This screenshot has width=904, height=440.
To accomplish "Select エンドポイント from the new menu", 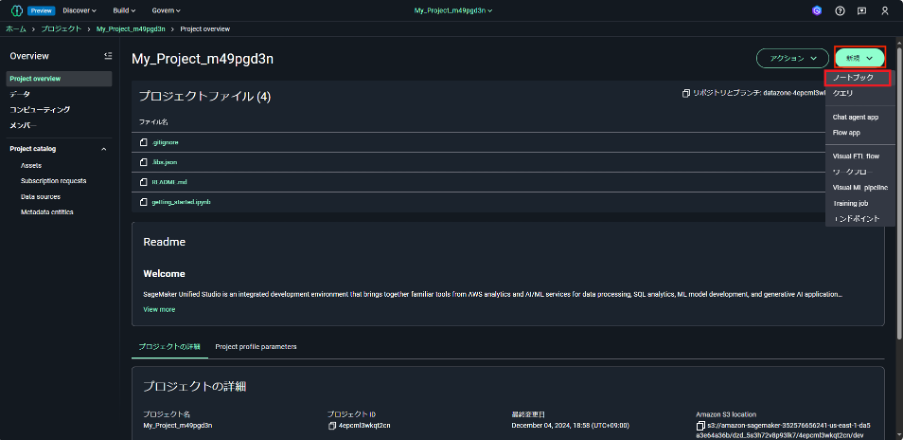I will (x=857, y=219).
